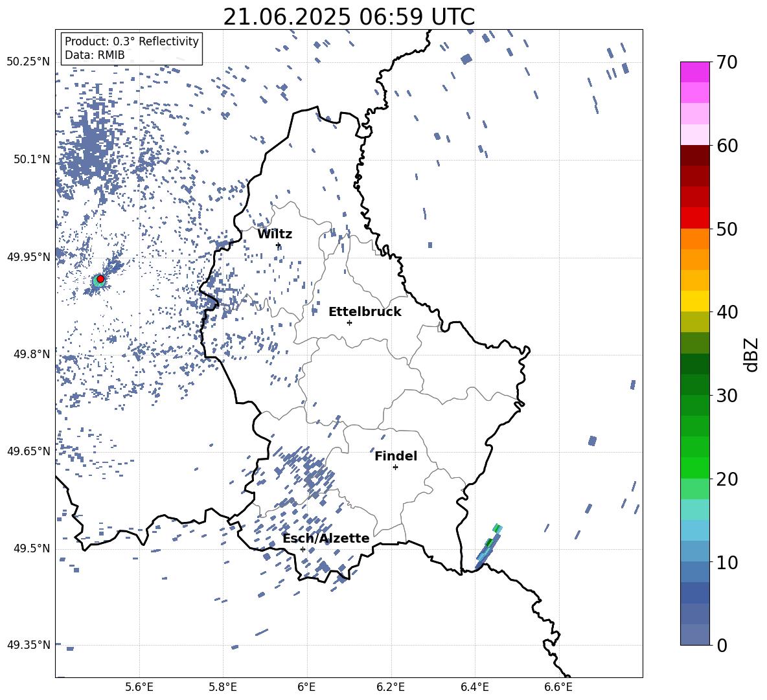Screen dimensions: 767x700
Task: Click the 49.8°N latitude label
Action: click(32, 354)
